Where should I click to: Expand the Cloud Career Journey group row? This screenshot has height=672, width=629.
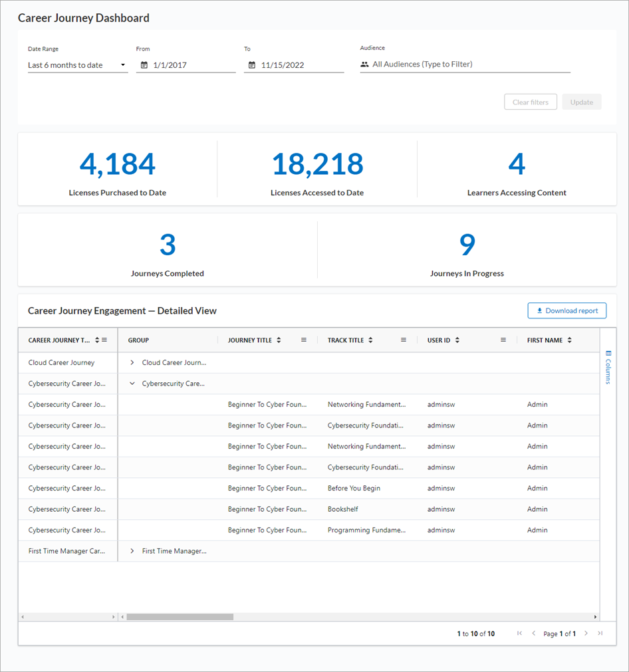(132, 363)
